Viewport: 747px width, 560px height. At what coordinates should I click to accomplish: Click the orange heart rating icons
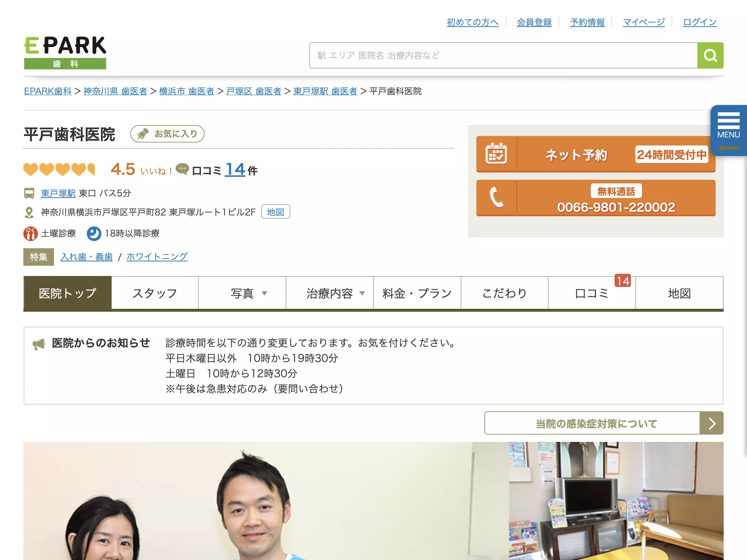(x=59, y=170)
